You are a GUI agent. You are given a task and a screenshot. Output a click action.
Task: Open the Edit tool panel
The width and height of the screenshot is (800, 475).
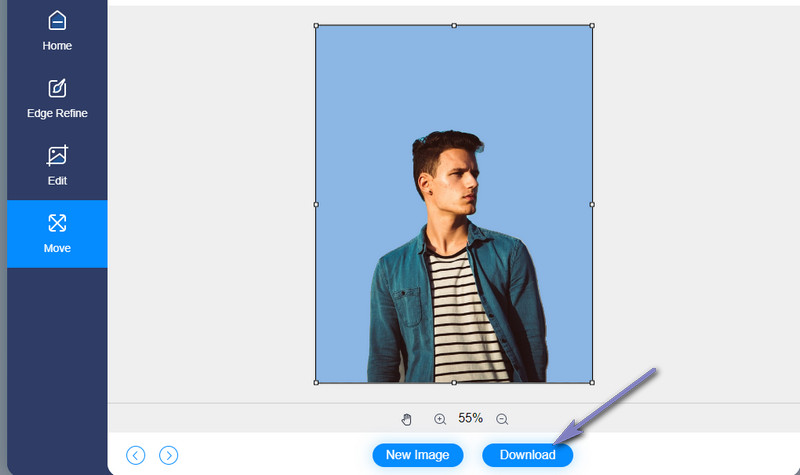coord(57,165)
